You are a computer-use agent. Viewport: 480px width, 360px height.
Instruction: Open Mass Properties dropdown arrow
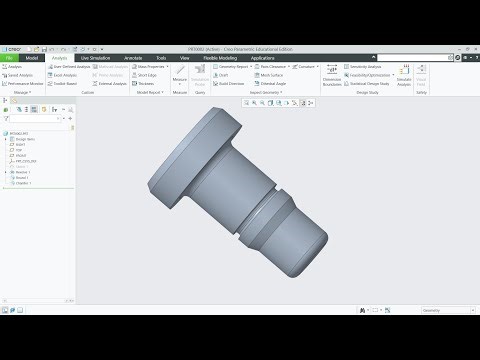coord(167,67)
